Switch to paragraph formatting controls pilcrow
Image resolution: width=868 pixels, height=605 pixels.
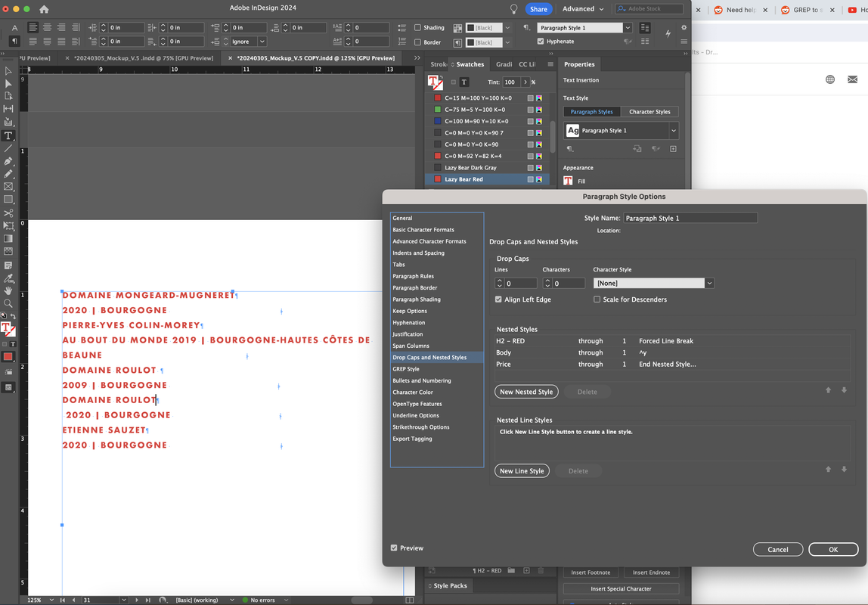point(15,41)
